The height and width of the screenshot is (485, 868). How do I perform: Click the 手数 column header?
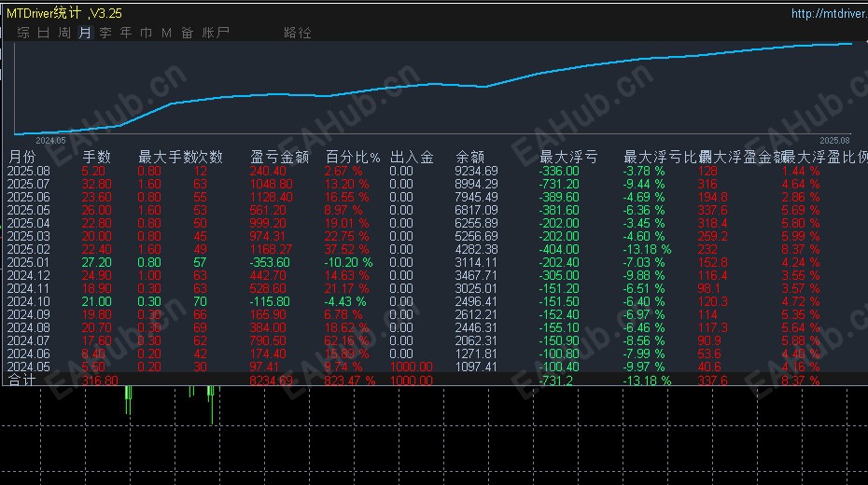point(96,157)
